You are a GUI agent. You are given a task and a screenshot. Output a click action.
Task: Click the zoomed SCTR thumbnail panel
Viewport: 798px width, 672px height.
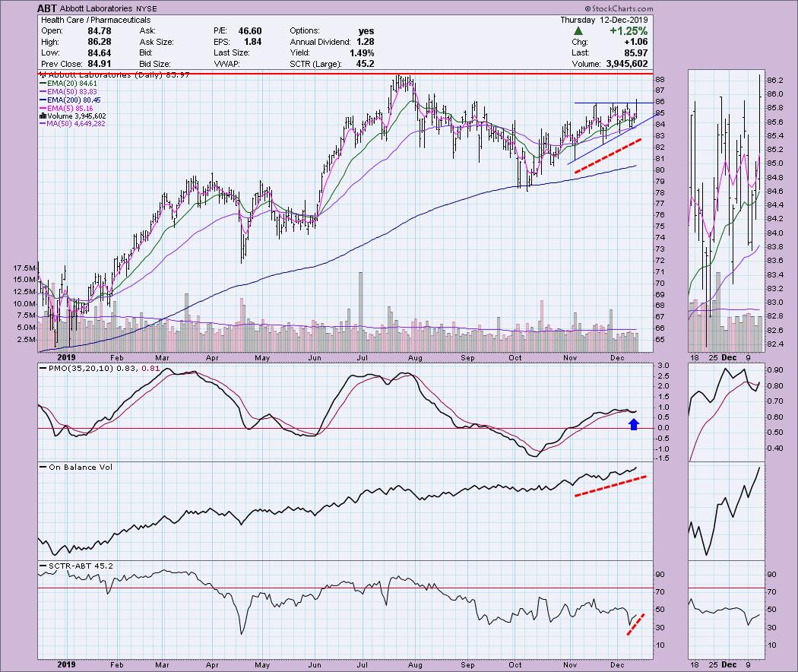(727, 610)
